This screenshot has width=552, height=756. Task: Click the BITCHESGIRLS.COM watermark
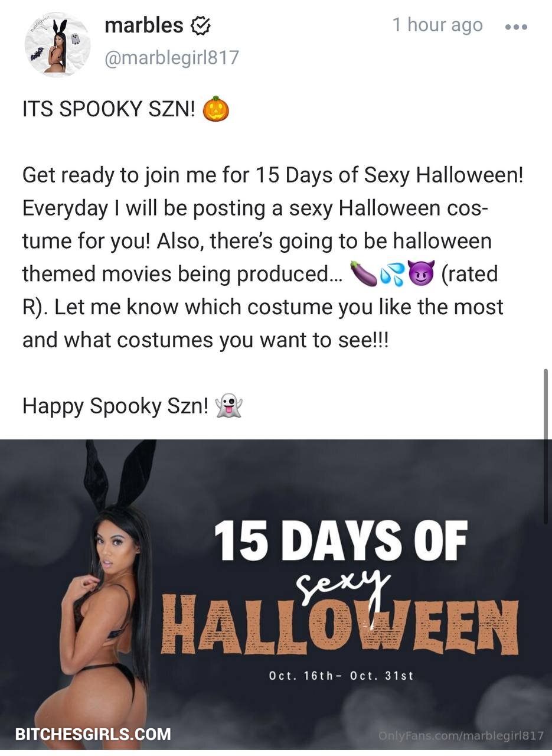tap(93, 734)
